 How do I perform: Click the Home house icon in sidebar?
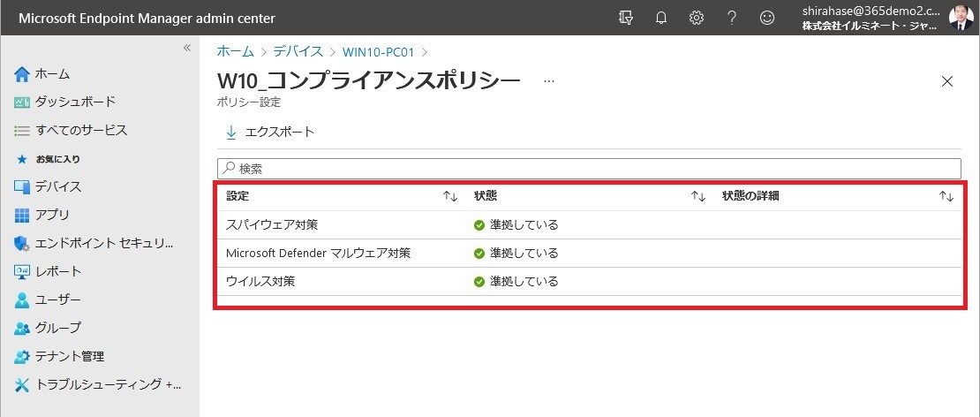[x=22, y=74]
